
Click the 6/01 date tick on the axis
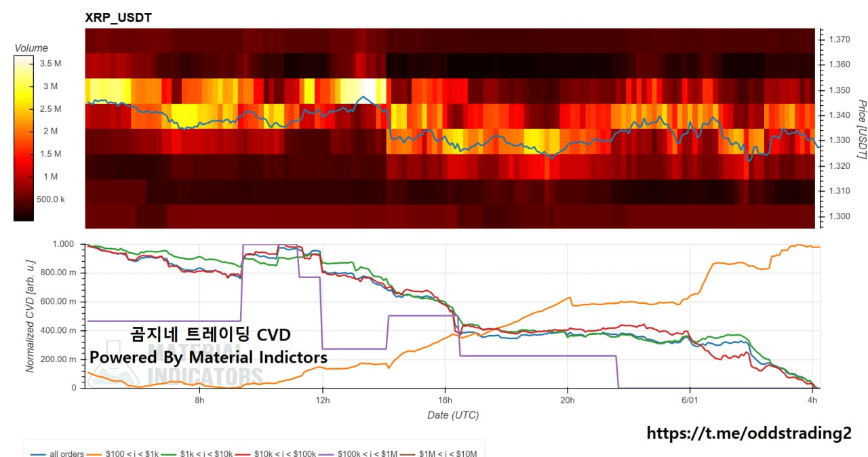point(690,400)
